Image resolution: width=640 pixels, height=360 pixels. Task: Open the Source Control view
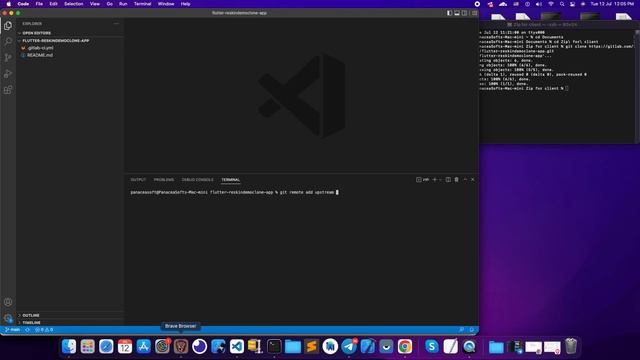(8, 58)
